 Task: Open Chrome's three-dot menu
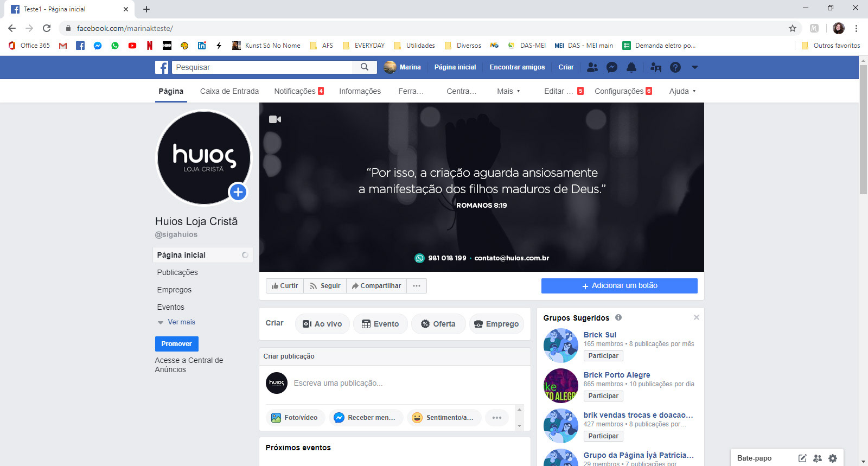click(x=856, y=28)
